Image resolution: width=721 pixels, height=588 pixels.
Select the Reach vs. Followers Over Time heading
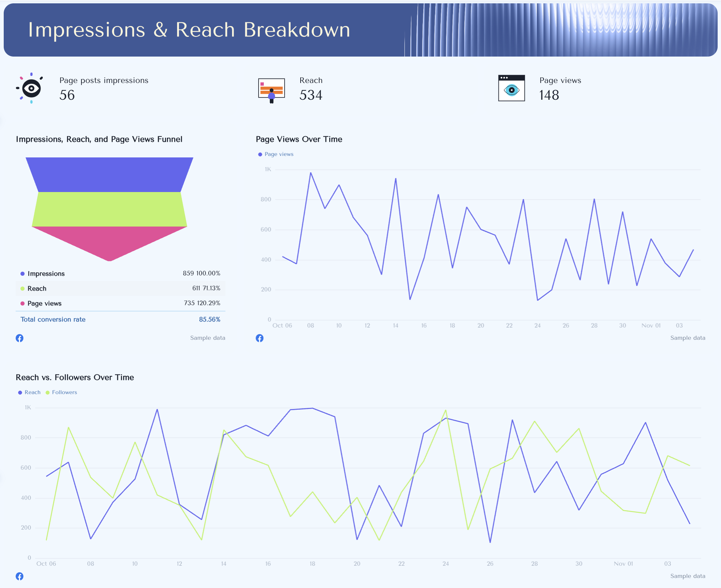pyautogui.click(x=74, y=377)
